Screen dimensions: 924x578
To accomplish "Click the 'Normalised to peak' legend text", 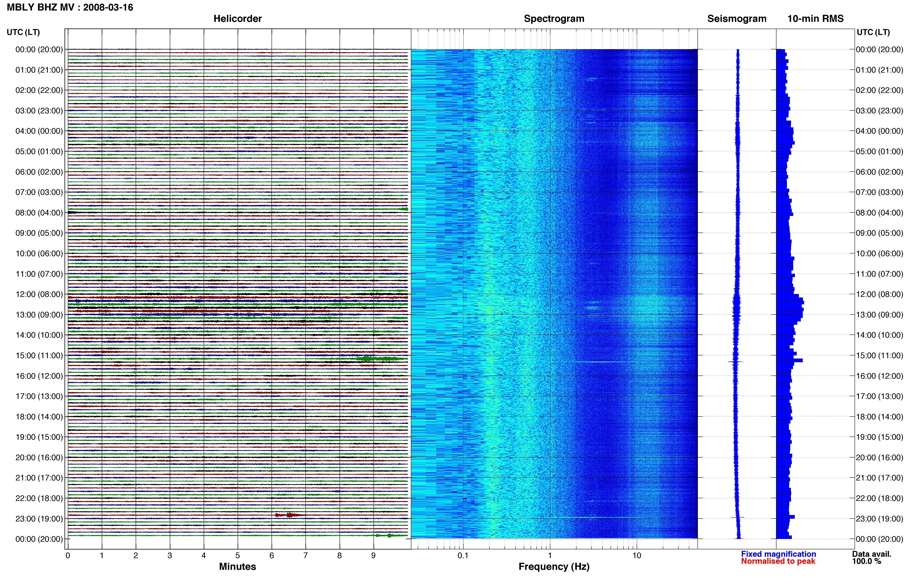I will pos(778,561).
